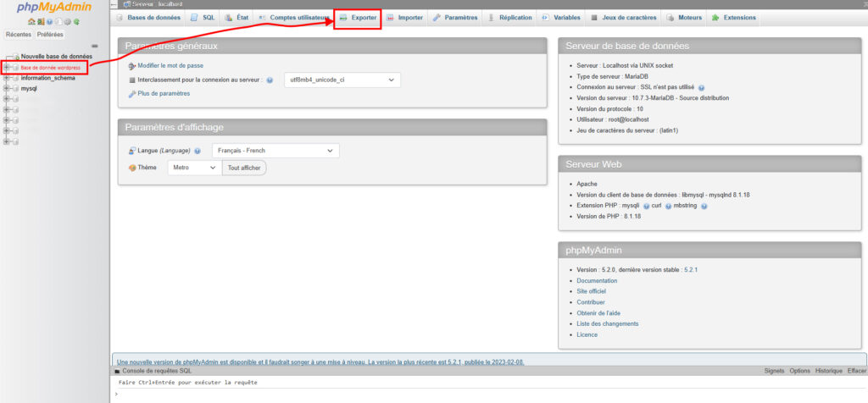Viewport: 868px width, 403px height.
Task: Click the phpMyAdmin logo
Action: pyautogui.click(x=54, y=7)
